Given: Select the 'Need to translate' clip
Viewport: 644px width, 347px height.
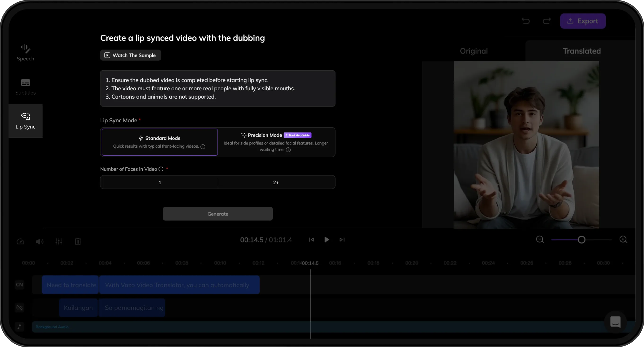Looking at the screenshot, I should coord(70,285).
